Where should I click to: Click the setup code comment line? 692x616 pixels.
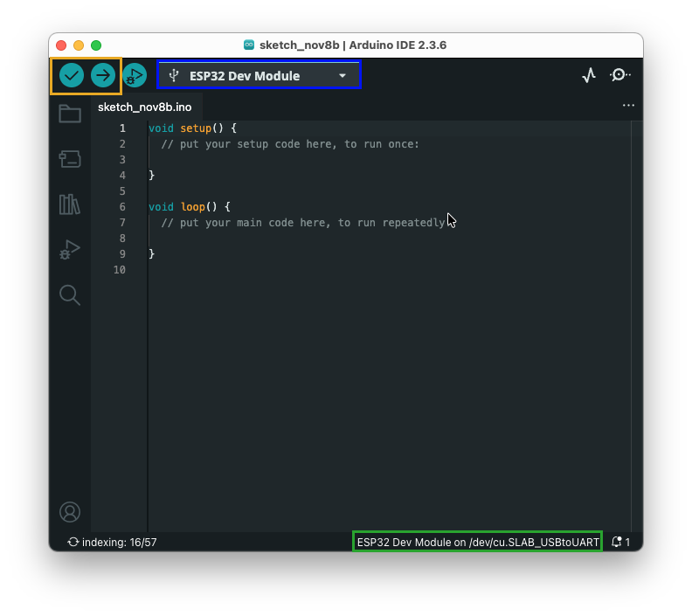(x=290, y=144)
